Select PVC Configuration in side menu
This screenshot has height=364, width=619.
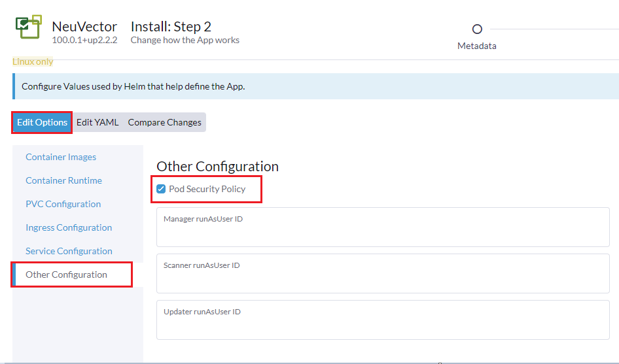(63, 204)
